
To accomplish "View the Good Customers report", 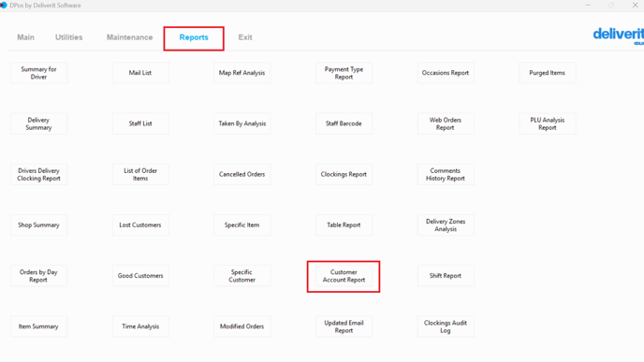I will (140, 276).
